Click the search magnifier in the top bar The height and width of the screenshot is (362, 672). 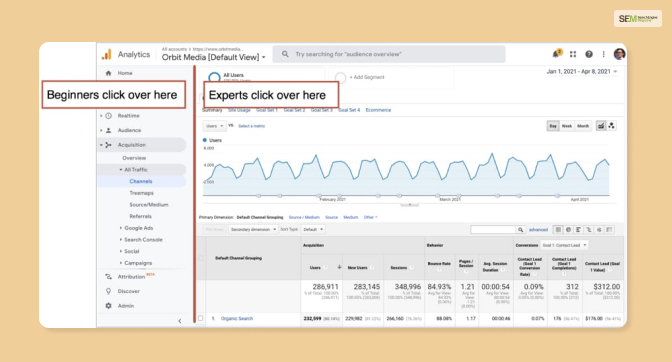point(285,54)
